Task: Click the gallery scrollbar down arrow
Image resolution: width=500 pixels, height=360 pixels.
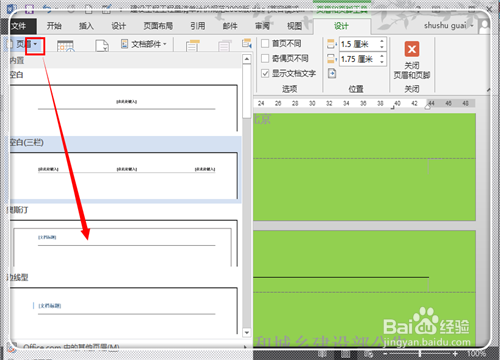Action: click(x=247, y=332)
